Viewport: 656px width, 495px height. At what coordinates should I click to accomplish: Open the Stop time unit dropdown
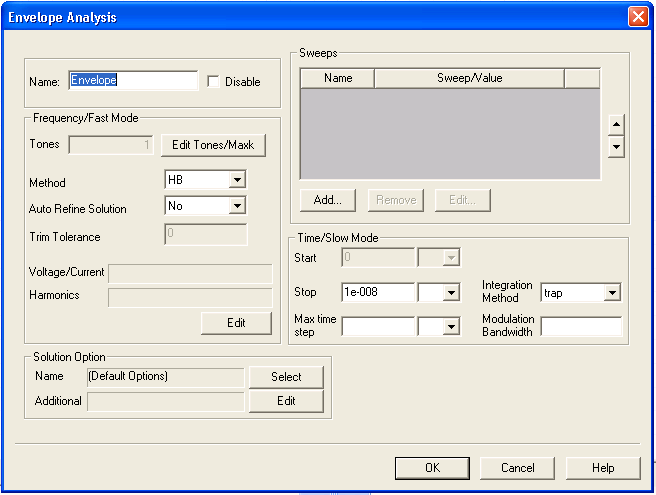(x=451, y=293)
